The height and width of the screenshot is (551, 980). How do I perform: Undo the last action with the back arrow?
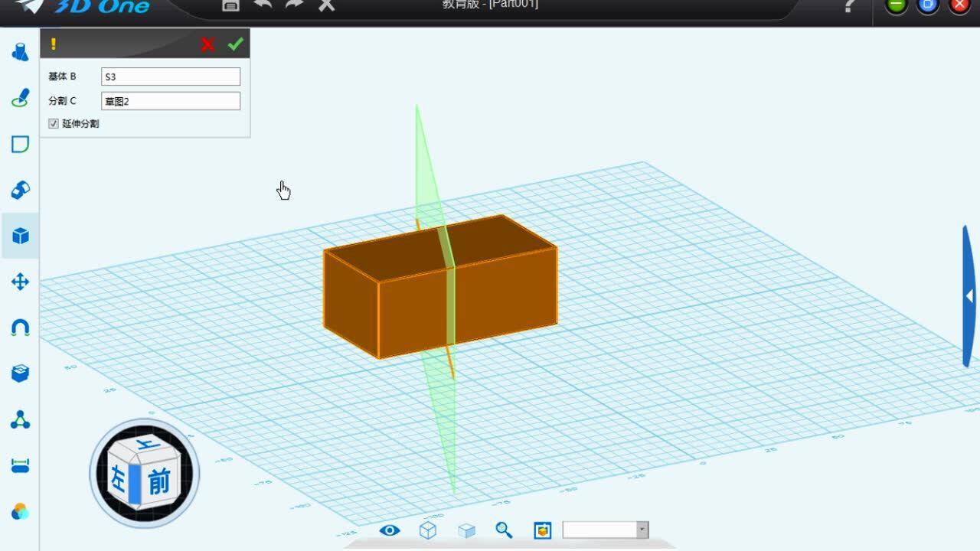pyautogui.click(x=263, y=5)
